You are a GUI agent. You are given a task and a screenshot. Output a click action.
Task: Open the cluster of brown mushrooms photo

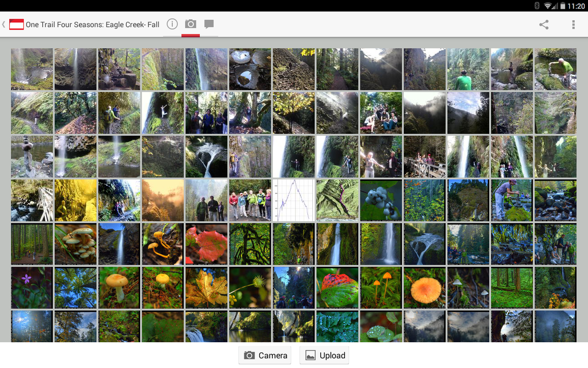click(x=76, y=244)
